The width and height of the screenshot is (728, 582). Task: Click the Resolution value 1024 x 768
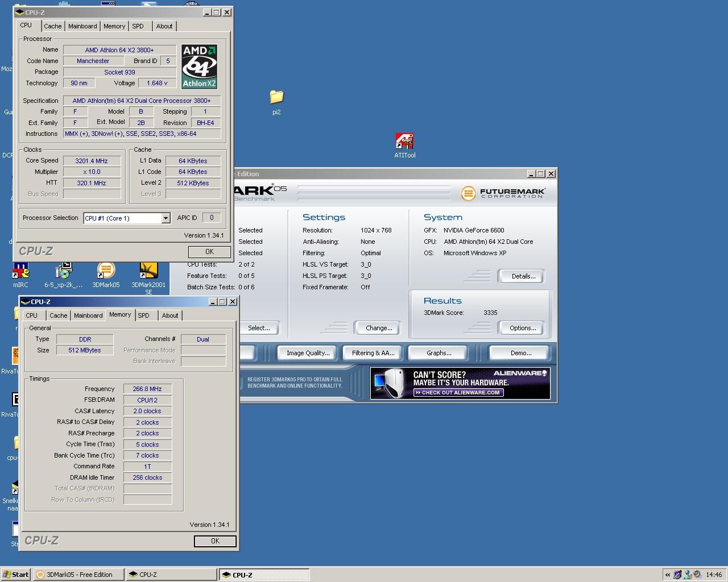(376, 231)
